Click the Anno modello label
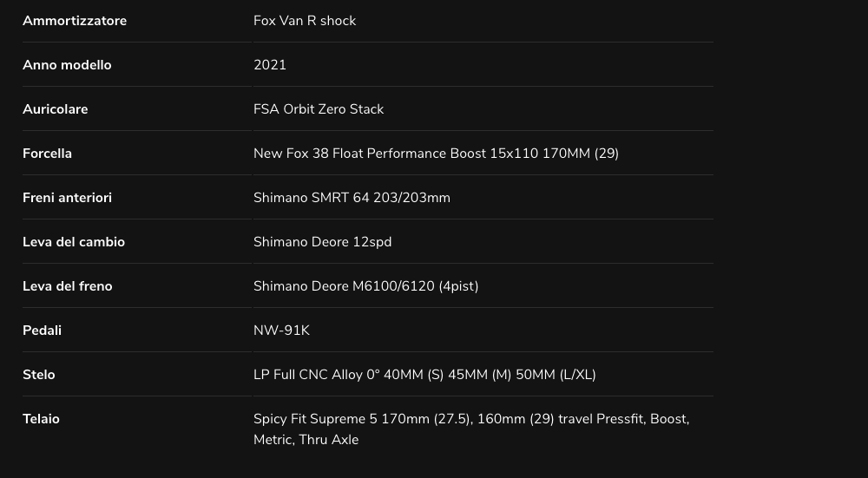Image resolution: width=868 pixels, height=478 pixels. [67, 65]
